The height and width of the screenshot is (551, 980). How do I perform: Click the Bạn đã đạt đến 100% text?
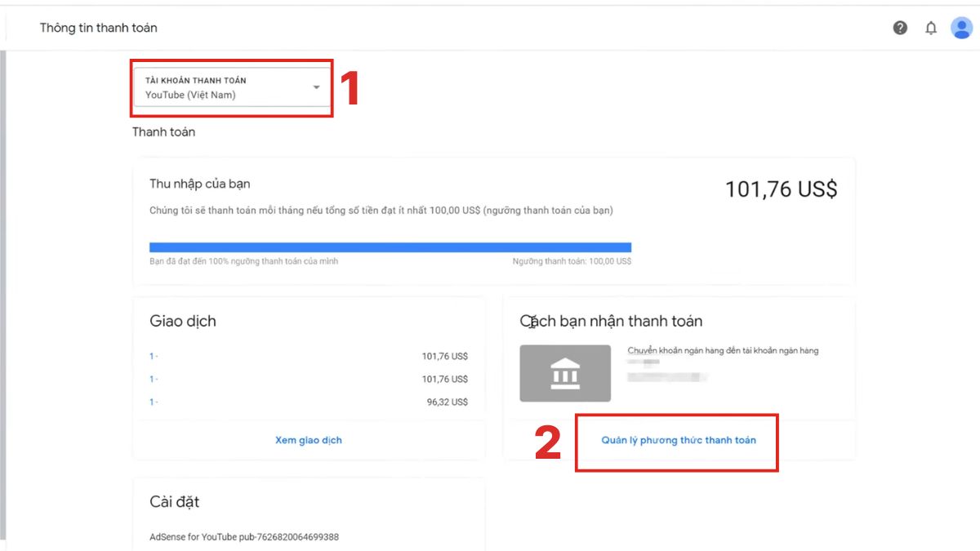pos(243,261)
